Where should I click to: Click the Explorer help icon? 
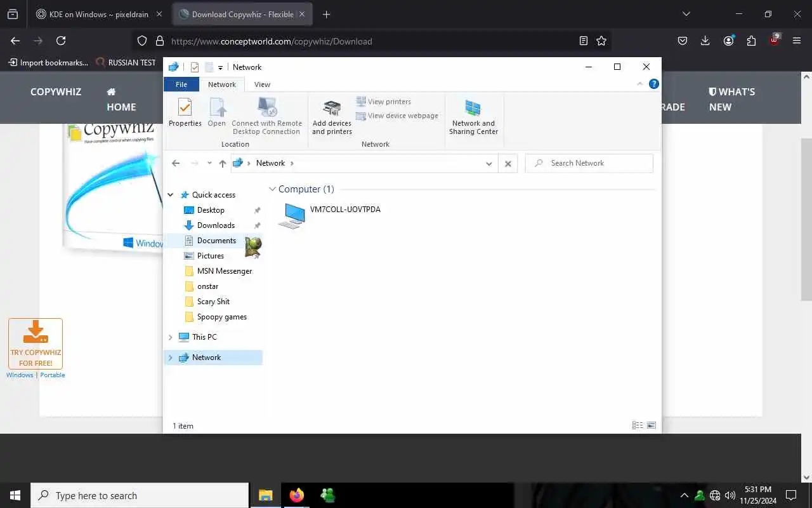653,84
